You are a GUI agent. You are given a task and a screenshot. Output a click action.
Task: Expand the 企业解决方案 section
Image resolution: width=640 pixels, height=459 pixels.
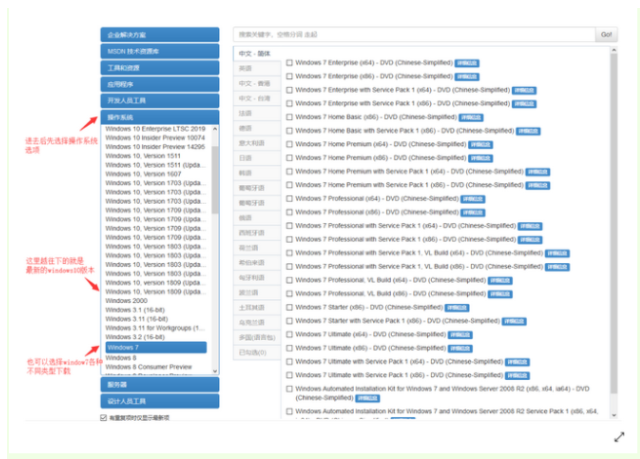pos(160,35)
